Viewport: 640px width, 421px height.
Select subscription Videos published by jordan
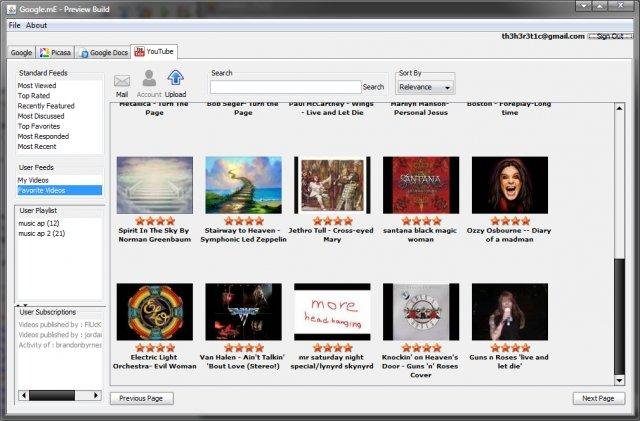coord(60,334)
